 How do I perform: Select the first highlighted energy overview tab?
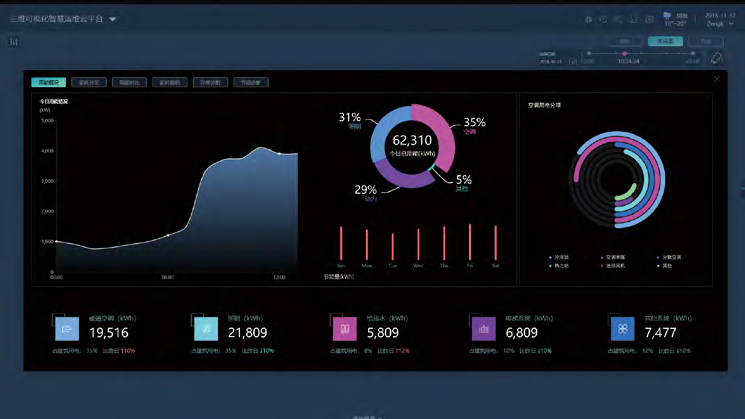(x=42, y=82)
